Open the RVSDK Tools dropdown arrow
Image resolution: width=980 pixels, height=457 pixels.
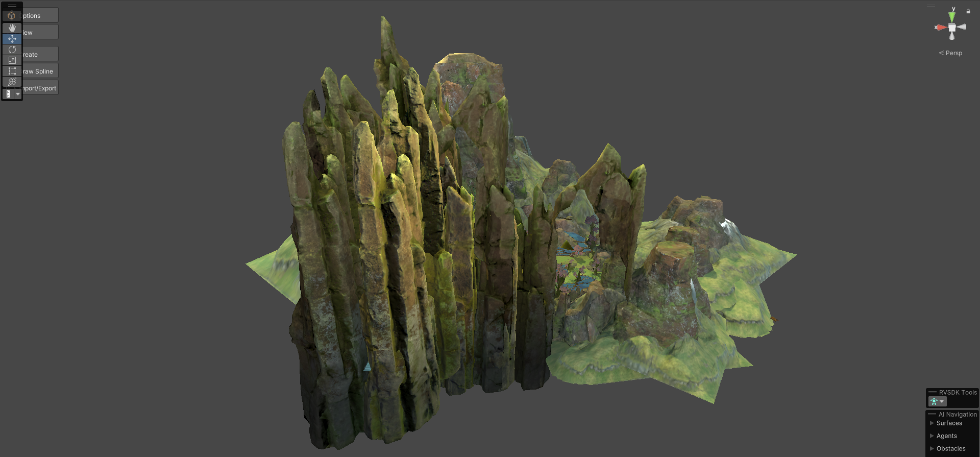pos(942,401)
